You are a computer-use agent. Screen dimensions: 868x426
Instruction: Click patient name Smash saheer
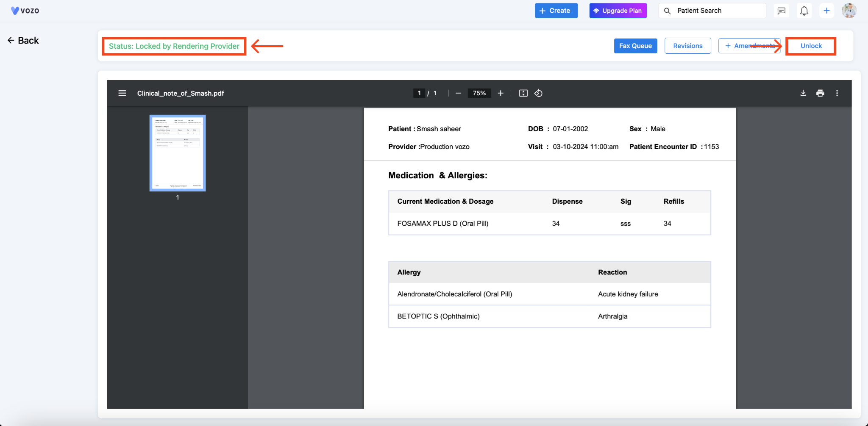click(439, 129)
